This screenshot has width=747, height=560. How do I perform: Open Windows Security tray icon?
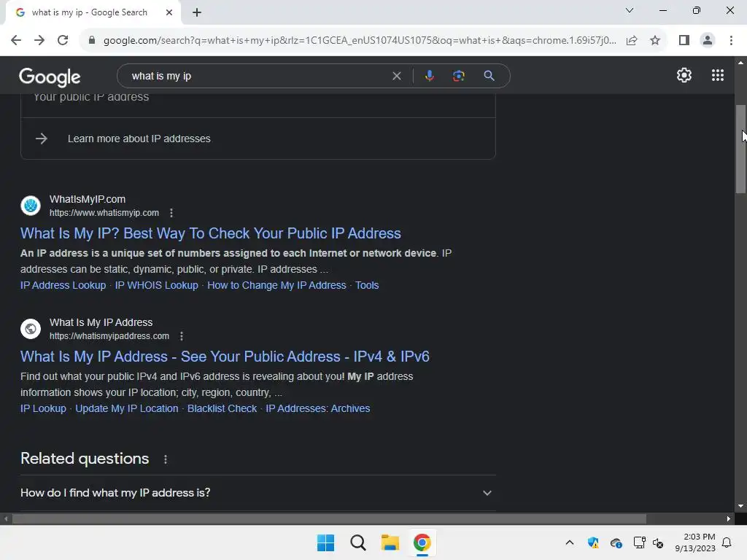[x=593, y=542]
